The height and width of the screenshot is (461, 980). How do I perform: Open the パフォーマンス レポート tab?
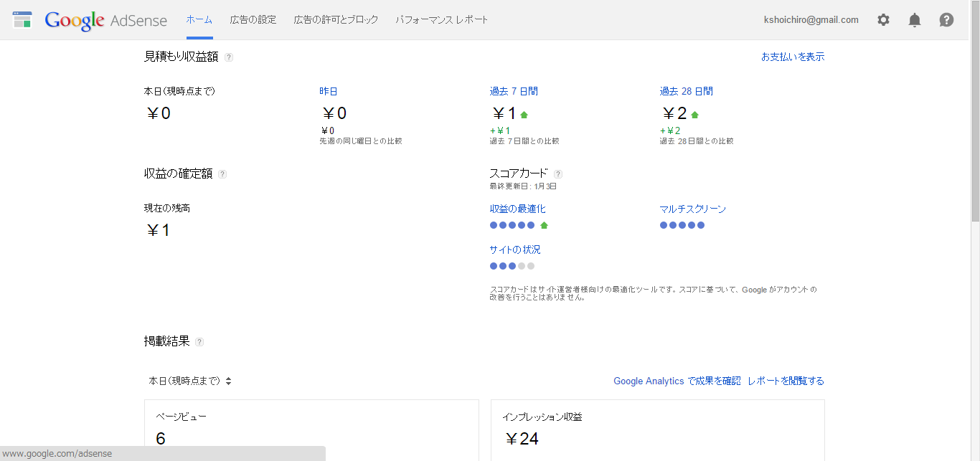pos(442,20)
